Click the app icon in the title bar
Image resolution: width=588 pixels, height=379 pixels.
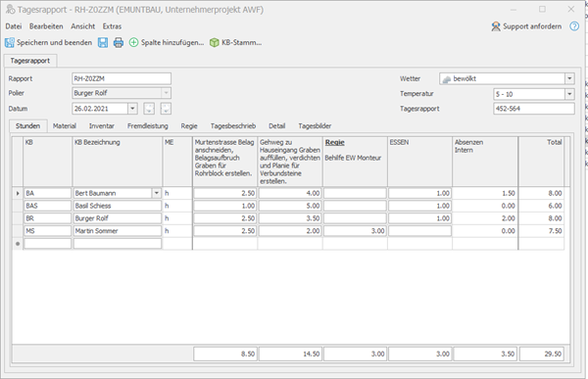tap(10, 10)
